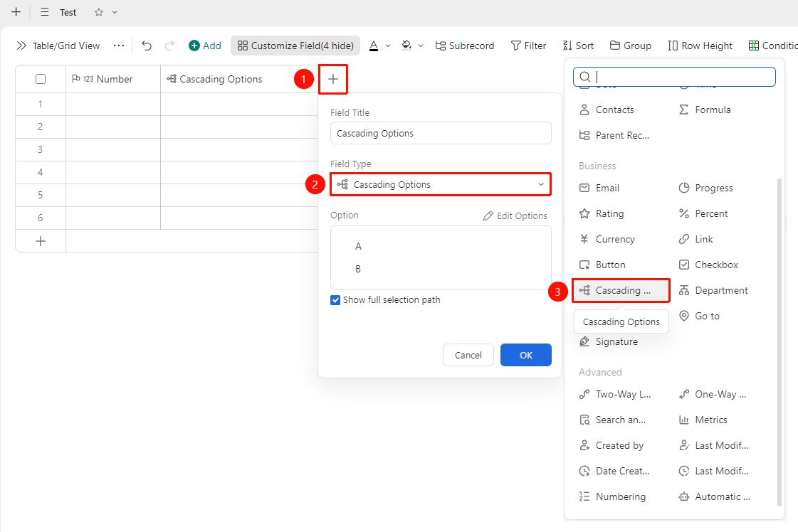The width and height of the screenshot is (798, 532).
Task: Add a new row at table bottom
Action: coord(41,241)
